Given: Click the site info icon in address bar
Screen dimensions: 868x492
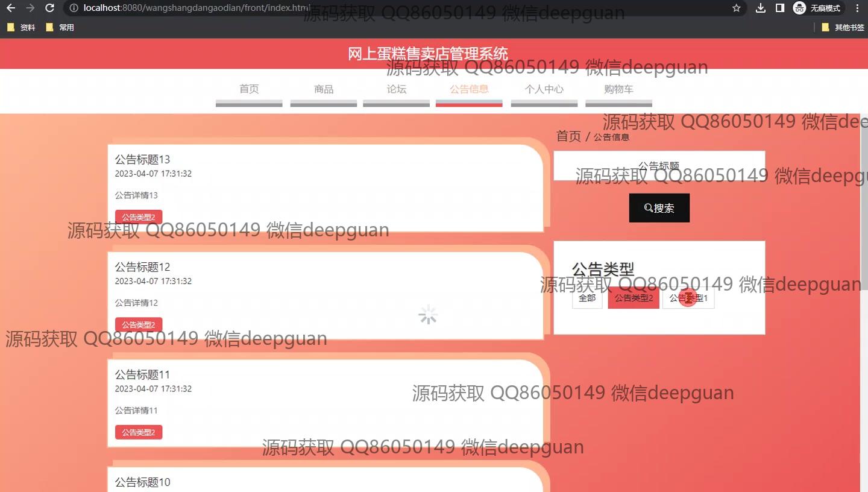Looking at the screenshot, I should click(74, 8).
